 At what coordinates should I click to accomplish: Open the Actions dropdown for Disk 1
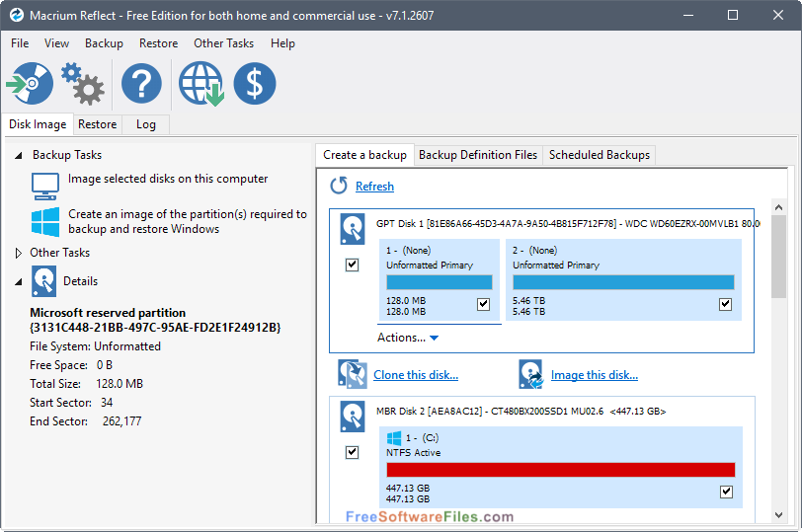tap(408, 338)
